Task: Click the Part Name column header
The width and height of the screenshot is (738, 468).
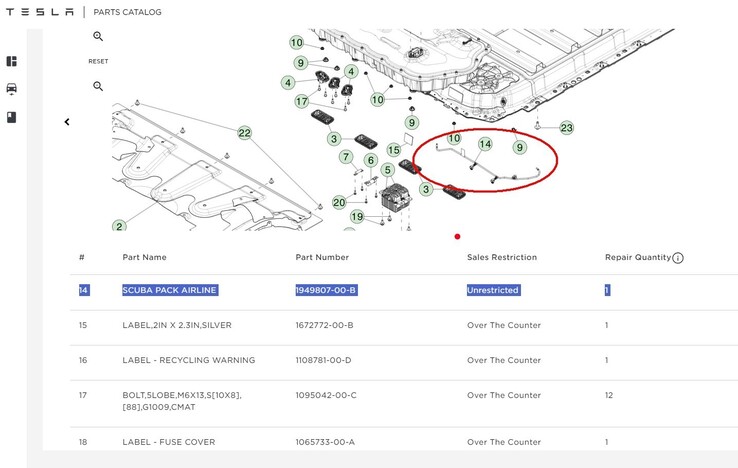Action: coord(144,257)
